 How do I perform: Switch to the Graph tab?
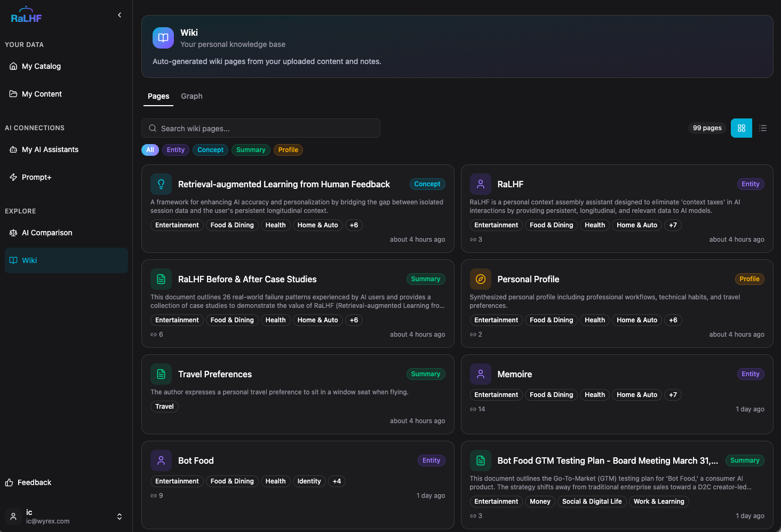[192, 96]
